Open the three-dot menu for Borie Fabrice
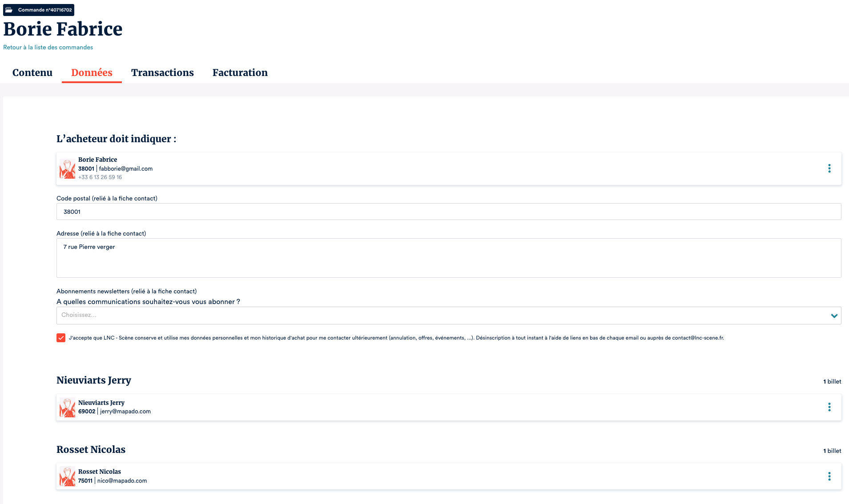 click(x=829, y=168)
